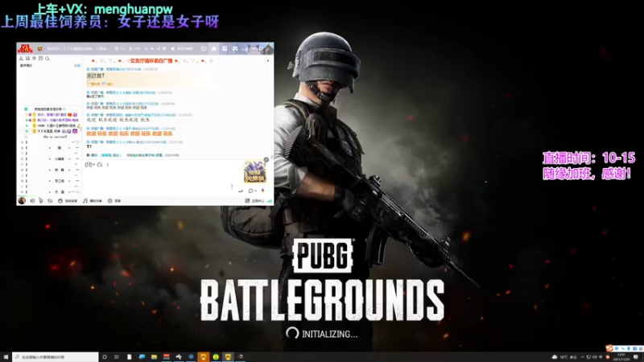The image size is (644, 362).
Task: Open the promotional game ad image
Action: pyautogui.click(x=254, y=172)
